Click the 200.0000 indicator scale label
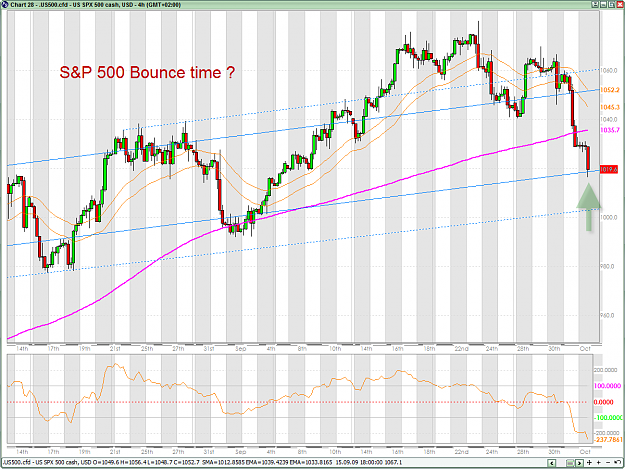Image resolution: width=625 pixels, height=469 pixels. (605, 370)
